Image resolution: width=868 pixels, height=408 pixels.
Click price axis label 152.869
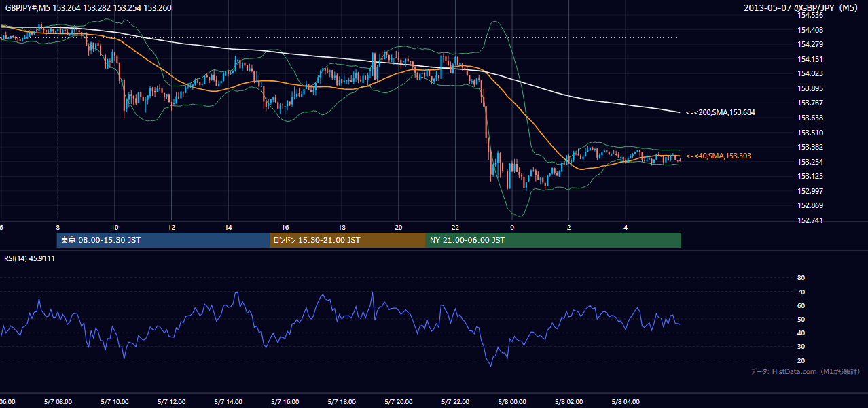pos(810,205)
